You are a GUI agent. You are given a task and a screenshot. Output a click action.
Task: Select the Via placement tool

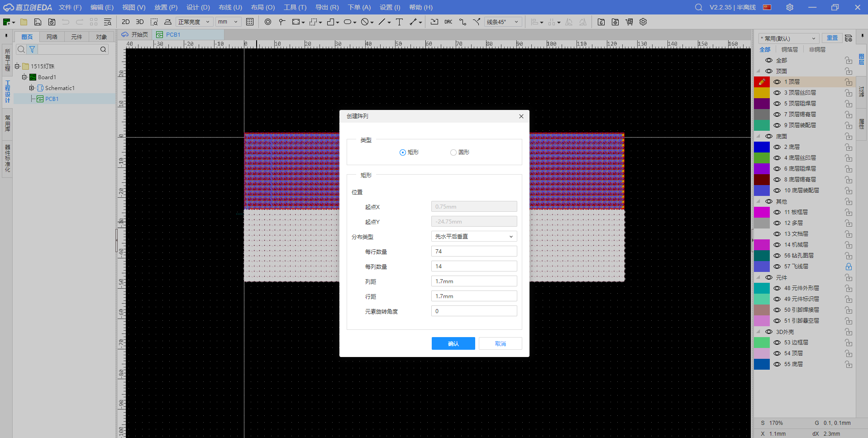click(268, 22)
